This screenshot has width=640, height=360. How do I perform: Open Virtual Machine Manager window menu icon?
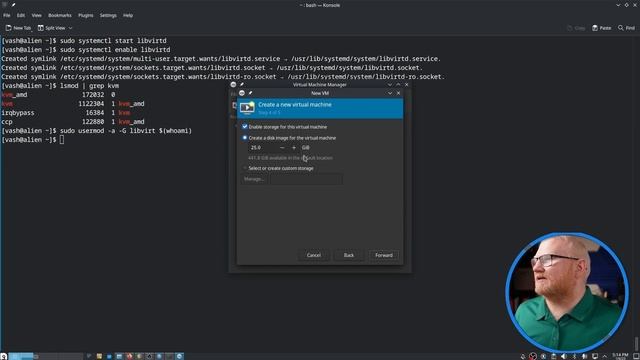point(233,84)
